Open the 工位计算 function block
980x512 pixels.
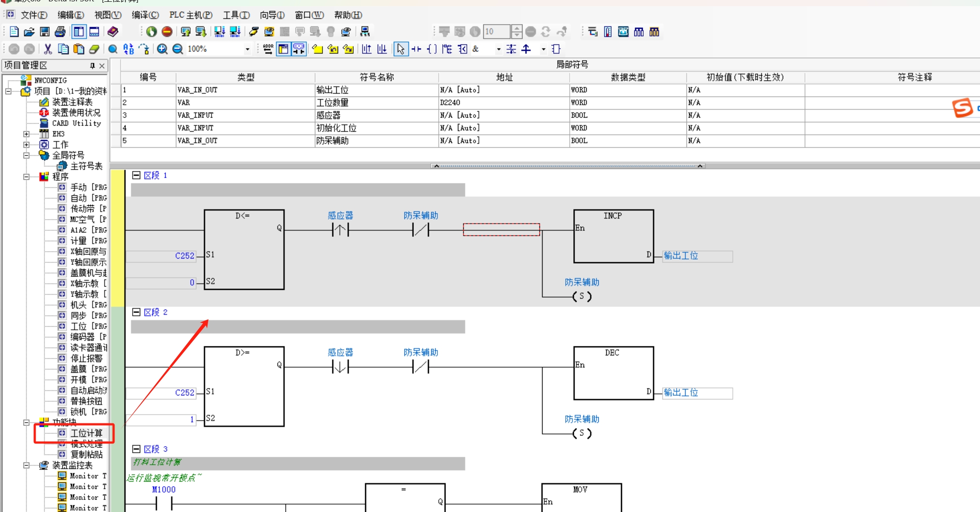tap(86, 433)
